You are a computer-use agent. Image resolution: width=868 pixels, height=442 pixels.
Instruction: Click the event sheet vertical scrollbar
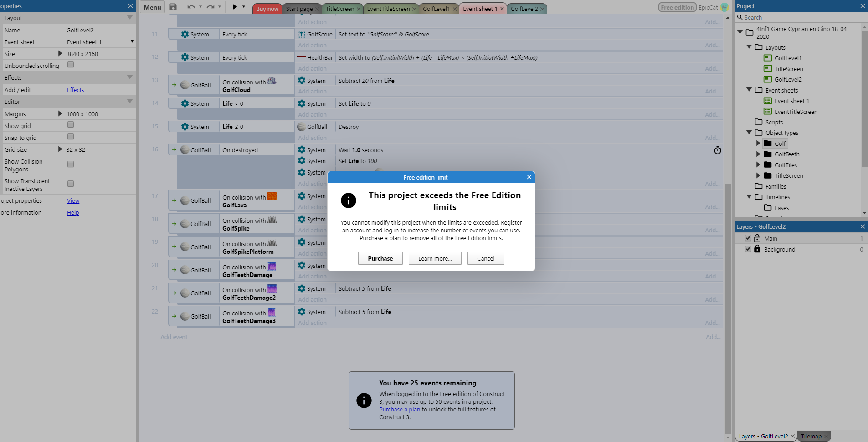728,273
